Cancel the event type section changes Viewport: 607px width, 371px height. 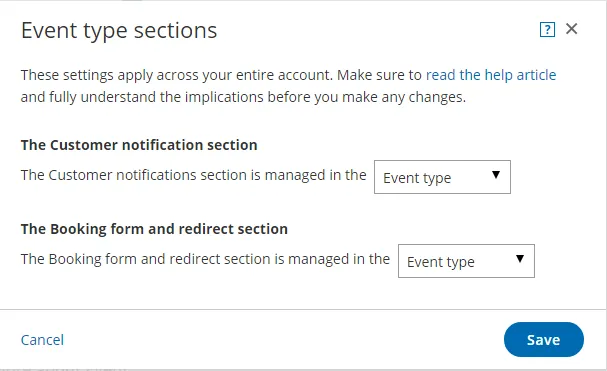(x=42, y=340)
